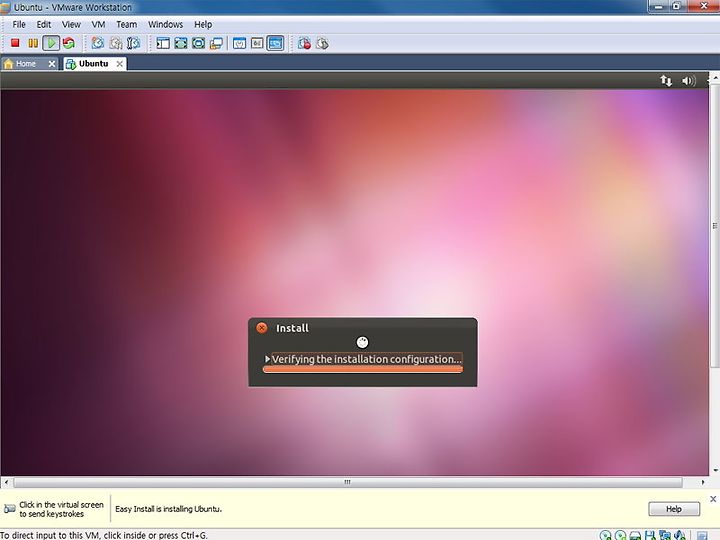Screen dimensions: 720x540
Task: Click the sound card status bar icon
Action: tap(680, 535)
